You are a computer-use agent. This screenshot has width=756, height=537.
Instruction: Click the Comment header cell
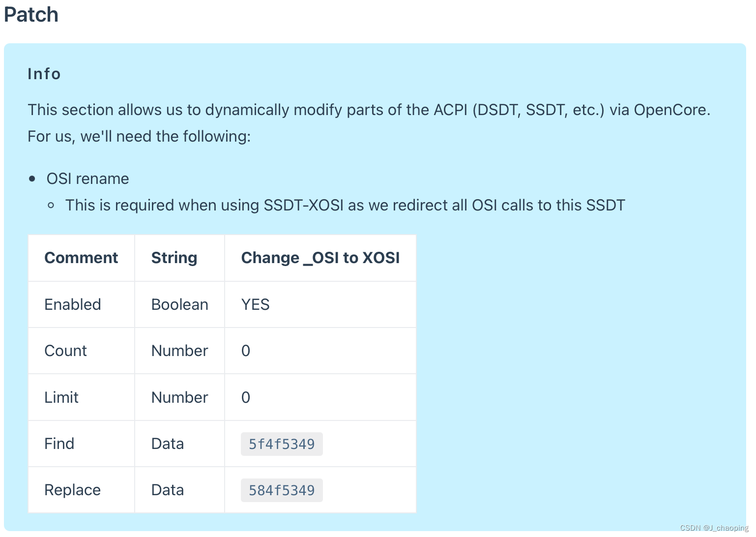[x=81, y=258]
